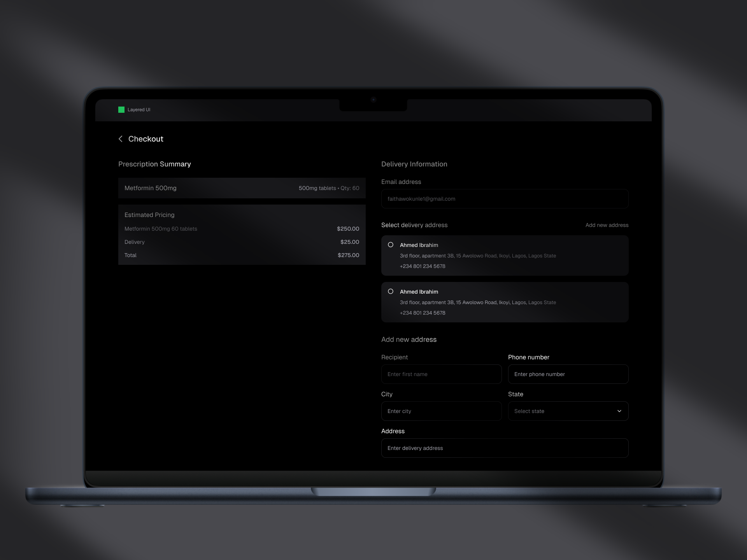
Task: Open the State dropdown chevron
Action: tap(619, 411)
